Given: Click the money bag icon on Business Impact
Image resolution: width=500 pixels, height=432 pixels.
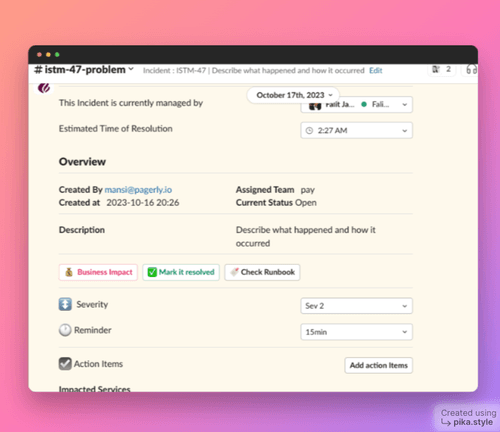Looking at the screenshot, I should [69, 272].
